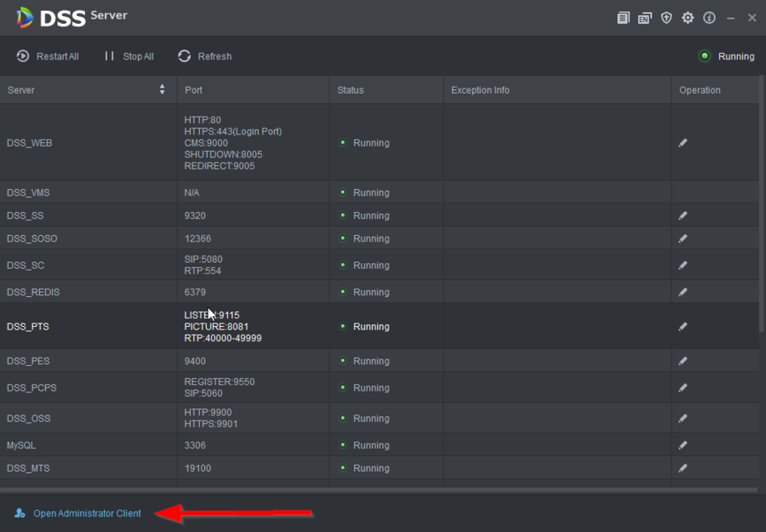The image size is (766, 532).
Task: View About via the info icon
Action: (x=709, y=17)
